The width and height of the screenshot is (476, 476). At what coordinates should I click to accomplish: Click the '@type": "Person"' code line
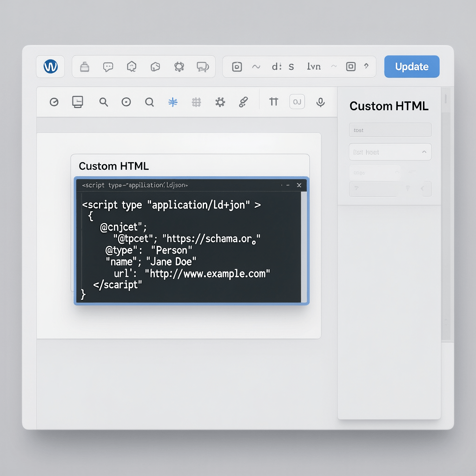tap(149, 250)
